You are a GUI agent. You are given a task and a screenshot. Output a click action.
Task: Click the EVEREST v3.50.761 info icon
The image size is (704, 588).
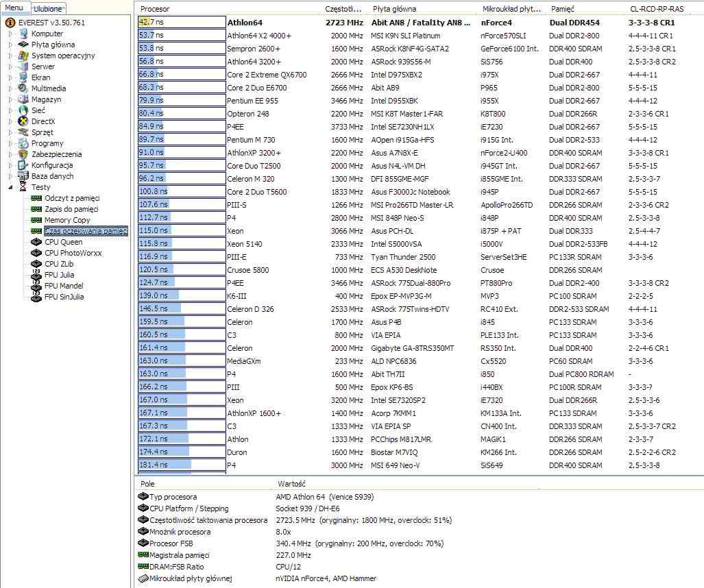(x=10, y=23)
